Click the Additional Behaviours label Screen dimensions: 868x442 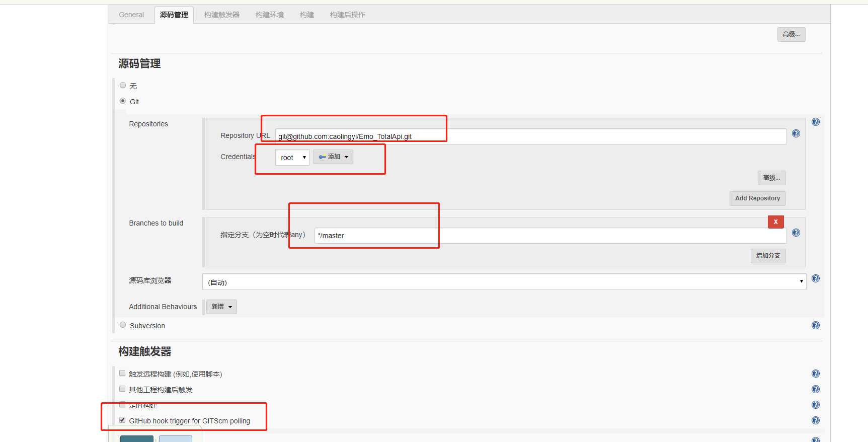pyautogui.click(x=163, y=307)
